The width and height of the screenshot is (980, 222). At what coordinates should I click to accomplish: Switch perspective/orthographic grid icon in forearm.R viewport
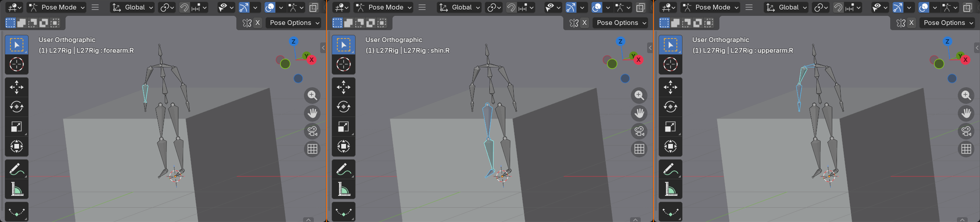click(x=312, y=149)
